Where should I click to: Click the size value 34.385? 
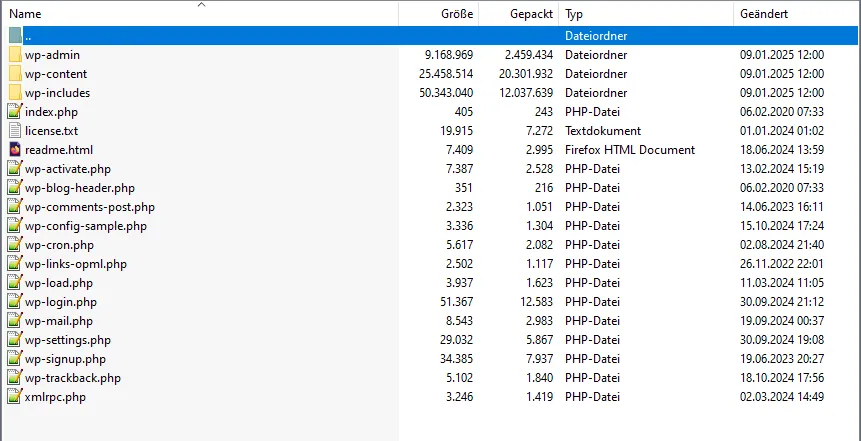click(x=456, y=359)
